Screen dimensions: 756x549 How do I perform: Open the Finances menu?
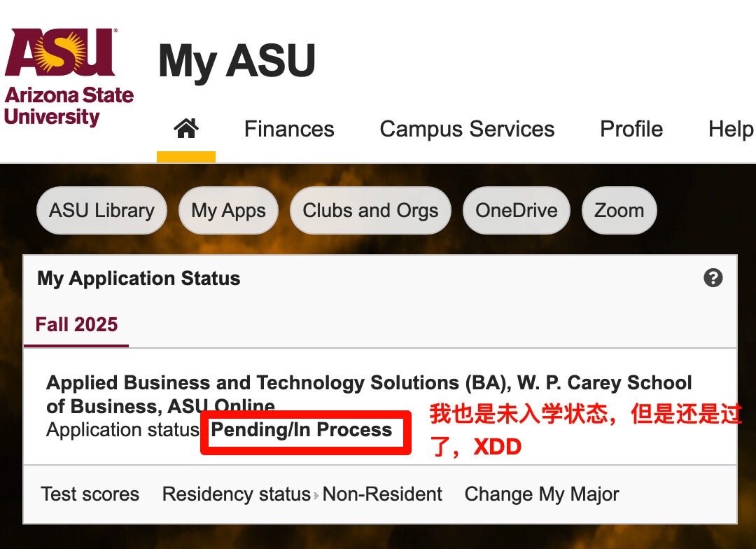coord(289,129)
